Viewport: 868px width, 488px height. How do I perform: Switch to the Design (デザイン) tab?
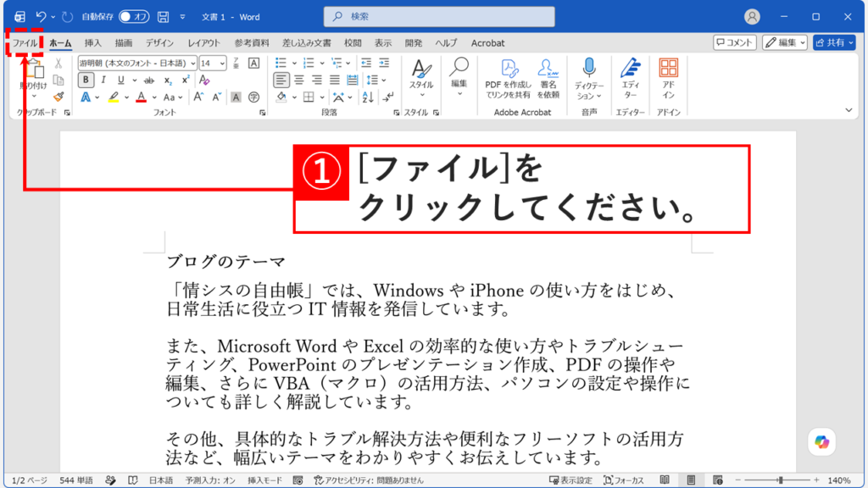pos(159,42)
